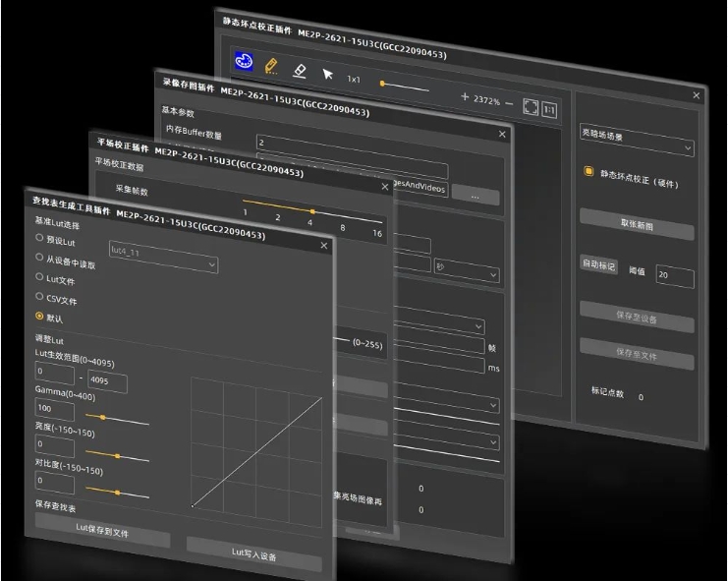
Task: Click 保存至设备 button
Action: pyautogui.click(x=637, y=317)
